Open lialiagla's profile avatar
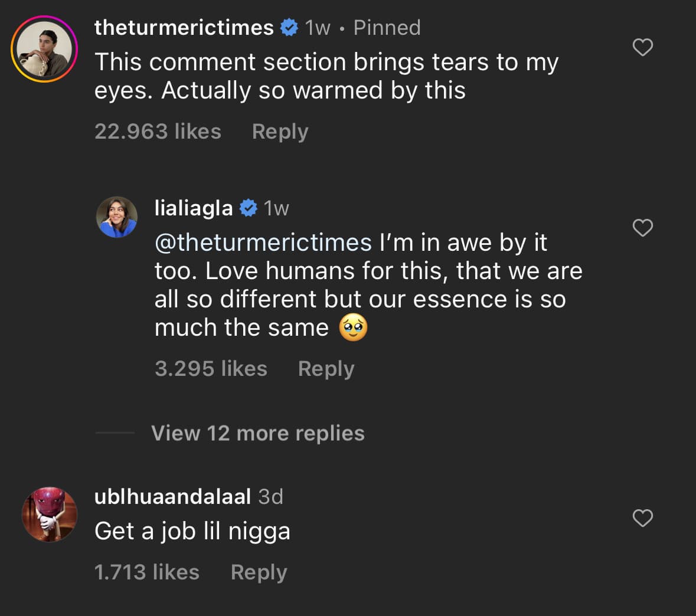The width and height of the screenshot is (696, 616). [117, 217]
